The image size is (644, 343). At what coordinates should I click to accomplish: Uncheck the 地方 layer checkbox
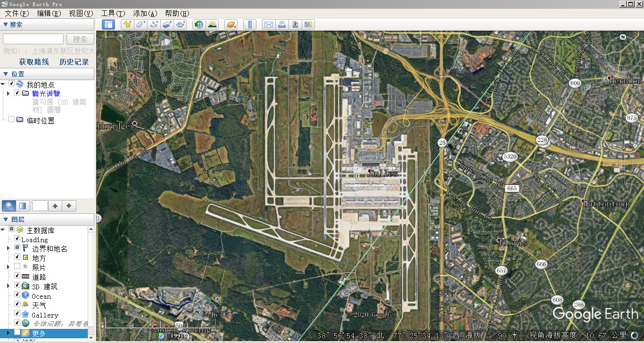click(x=17, y=257)
